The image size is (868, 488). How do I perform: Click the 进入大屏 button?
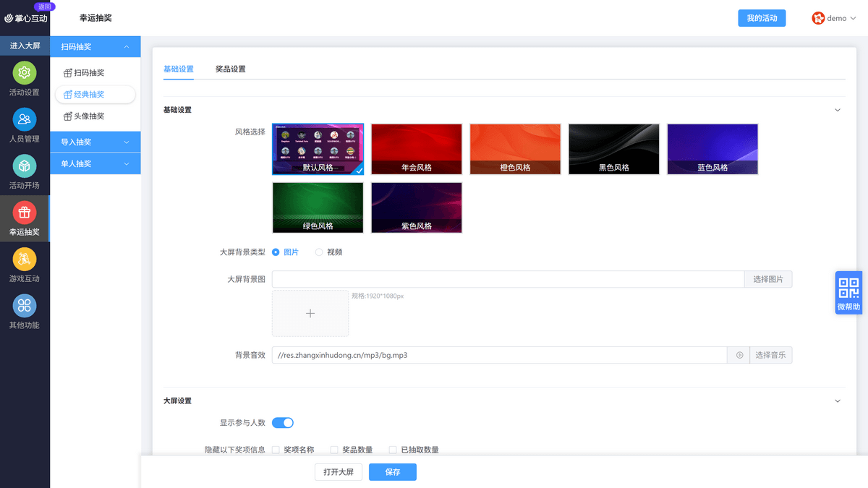(x=25, y=46)
